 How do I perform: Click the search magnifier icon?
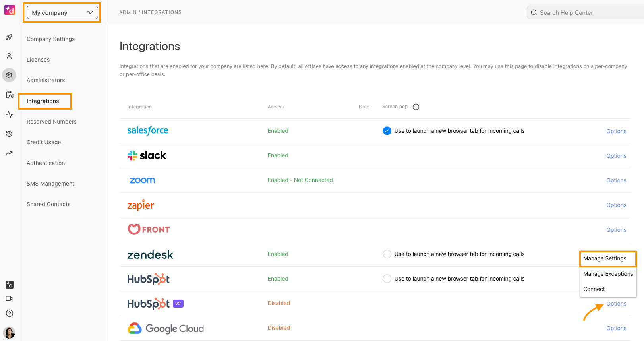pyautogui.click(x=534, y=12)
